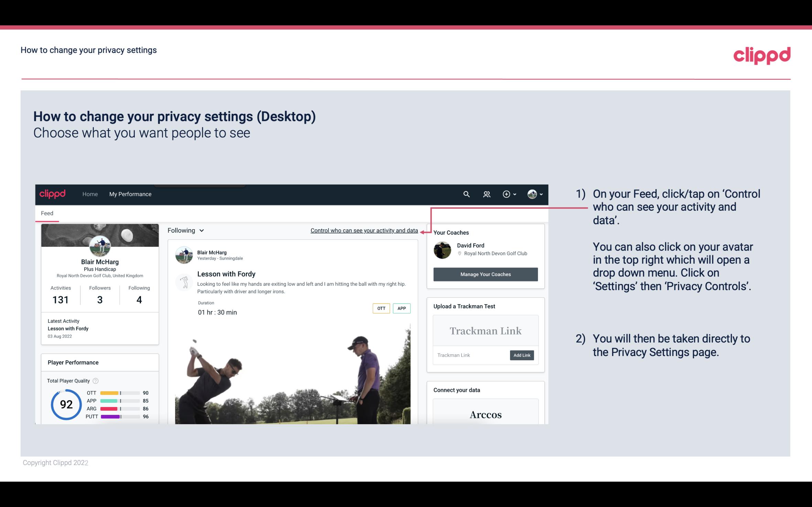Click the avatar/profile icon top right
This screenshot has width=812, height=507.
532,194
